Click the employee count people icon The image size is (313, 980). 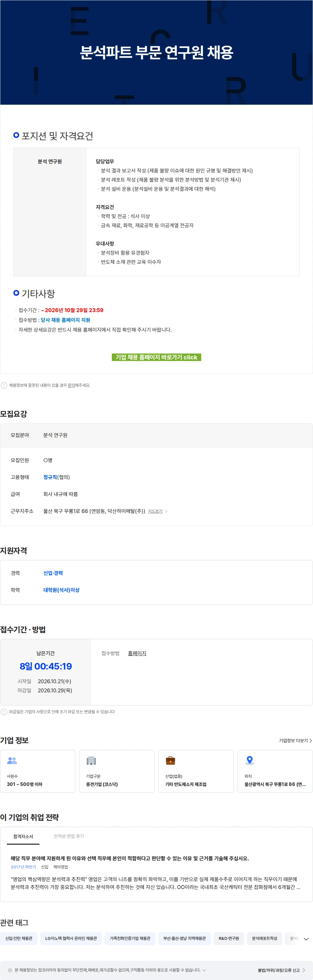(x=12, y=761)
